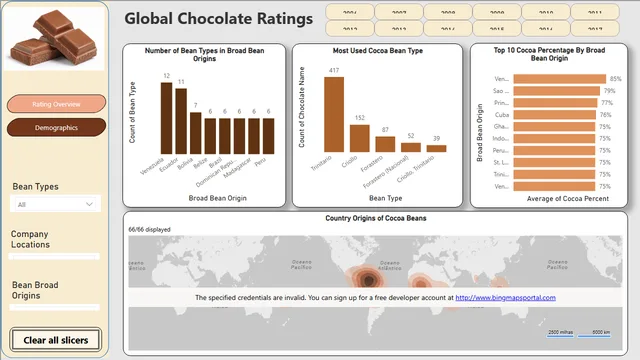This screenshot has height=360, width=640.
Task: Select the 2012 year slicer button
Action: 350,29
